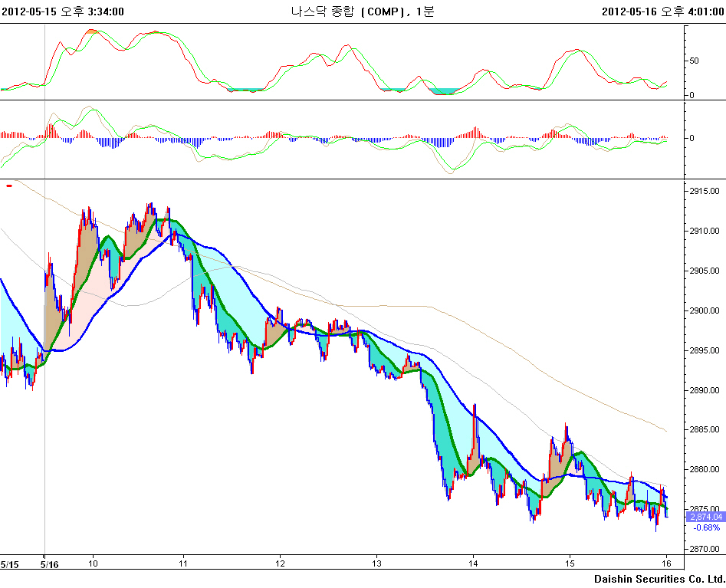Click the small red marker in price panel
This screenshot has height=588, width=726.
8,186
